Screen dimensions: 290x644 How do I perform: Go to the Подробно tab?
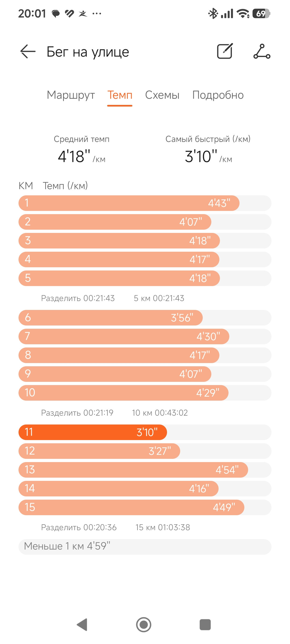(x=218, y=95)
